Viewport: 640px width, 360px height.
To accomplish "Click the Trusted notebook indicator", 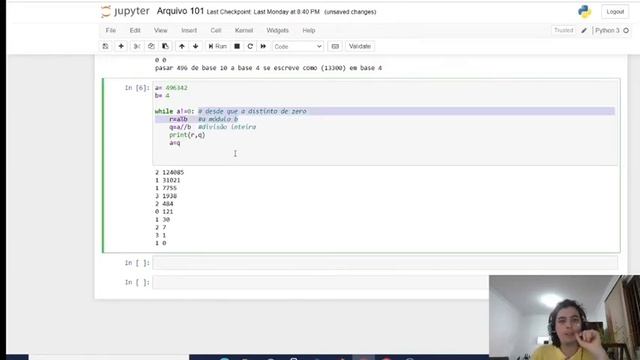I will click(563, 30).
